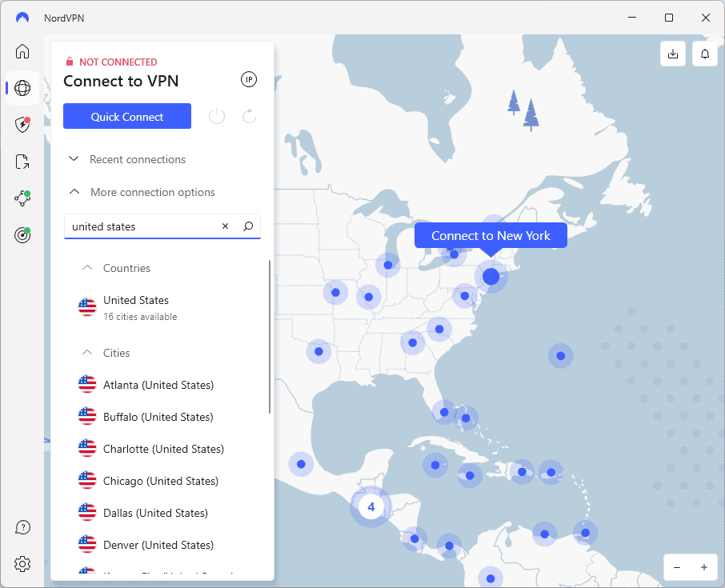Maximize the NordVPN window

click(x=669, y=18)
